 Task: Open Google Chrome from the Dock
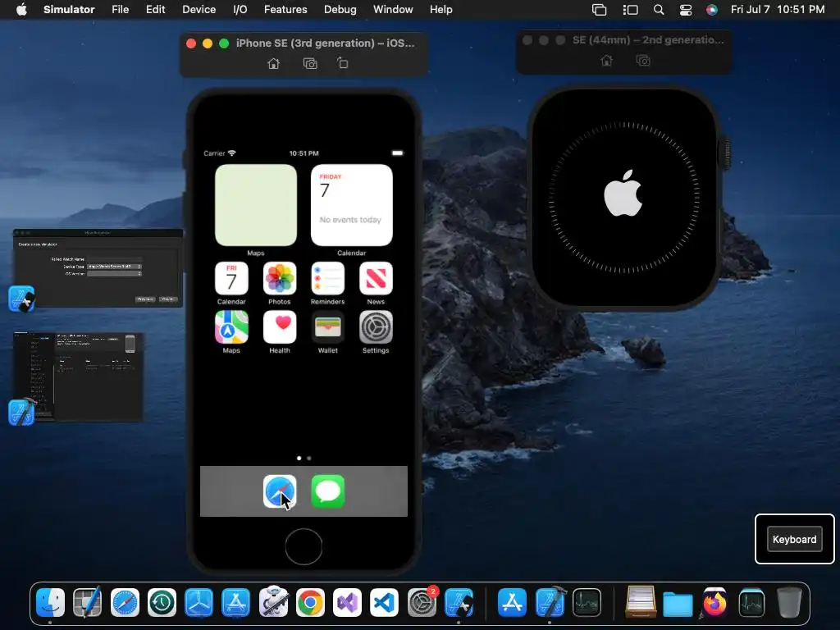tap(310, 603)
